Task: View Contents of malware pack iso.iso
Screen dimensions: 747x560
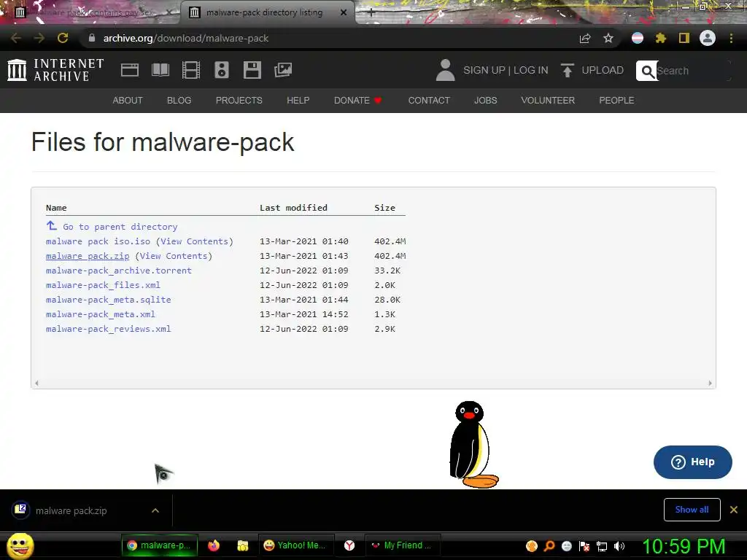Action: coord(194,241)
